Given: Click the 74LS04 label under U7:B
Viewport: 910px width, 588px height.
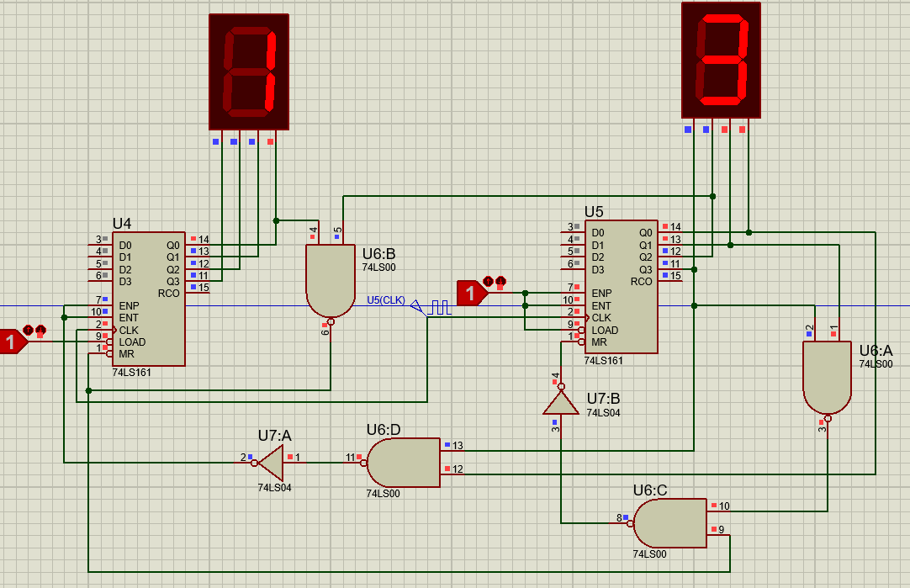Looking at the screenshot, I should pyautogui.click(x=604, y=413).
